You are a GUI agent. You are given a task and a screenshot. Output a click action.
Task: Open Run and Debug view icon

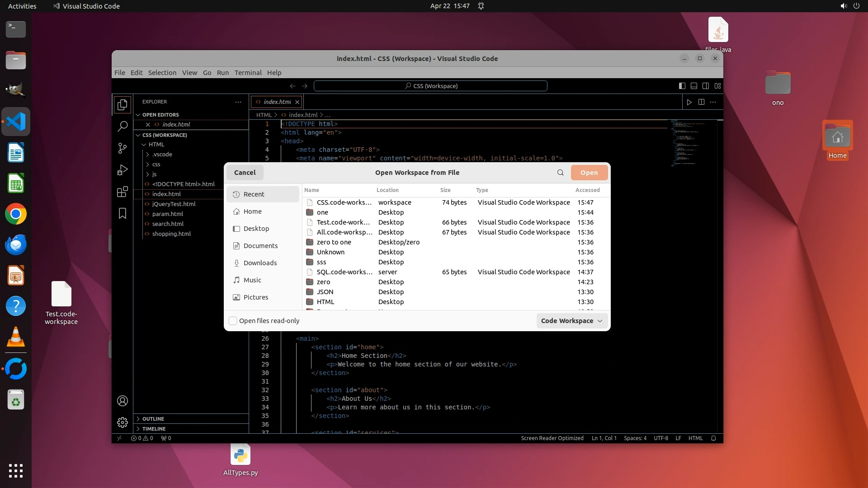123,170
